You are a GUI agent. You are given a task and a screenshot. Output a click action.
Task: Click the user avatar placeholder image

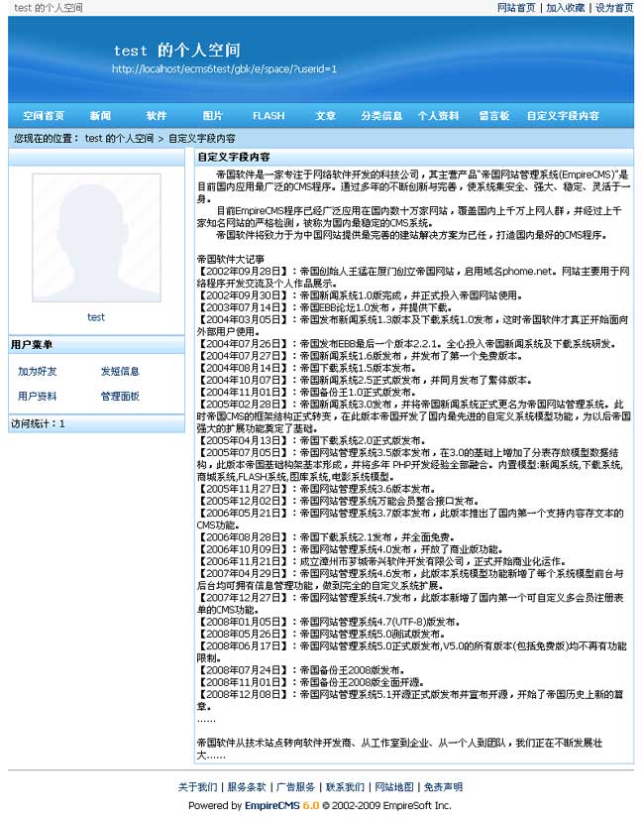click(x=96, y=237)
